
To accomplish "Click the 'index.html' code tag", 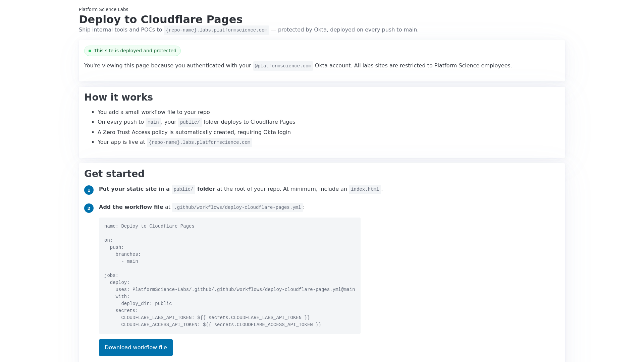I will pyautogui.click(x=365, y=189).
